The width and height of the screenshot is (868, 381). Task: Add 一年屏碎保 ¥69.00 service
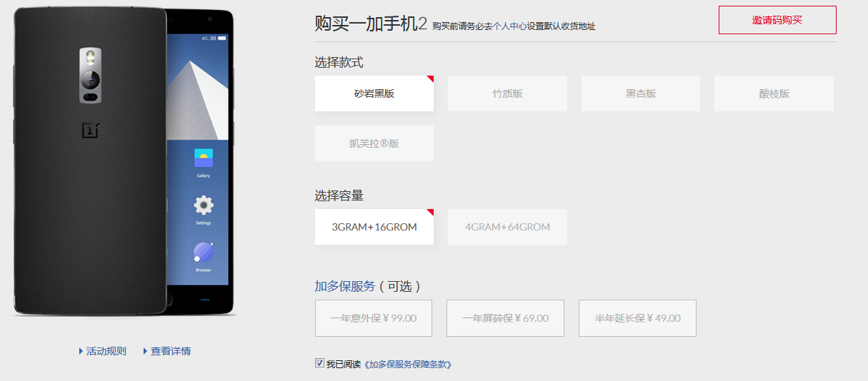[505, 318]
